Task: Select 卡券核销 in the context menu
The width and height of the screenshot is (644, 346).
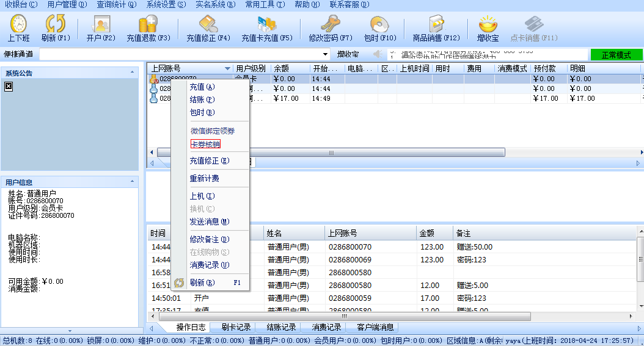Action: pyautogui.click(x=205, y=144)
